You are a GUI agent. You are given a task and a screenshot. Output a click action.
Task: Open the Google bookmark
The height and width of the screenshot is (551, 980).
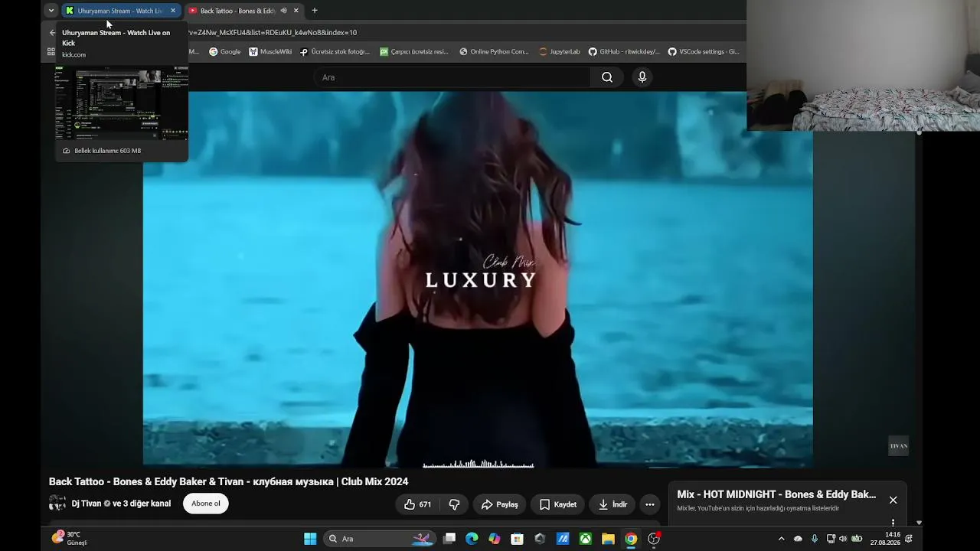tap(225, 52)
